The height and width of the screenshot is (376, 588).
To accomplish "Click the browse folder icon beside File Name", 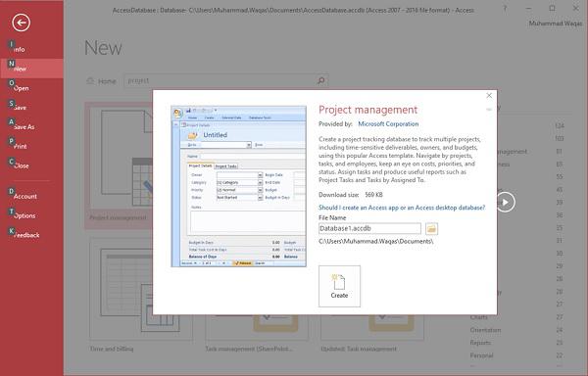I will pos(431,228).
